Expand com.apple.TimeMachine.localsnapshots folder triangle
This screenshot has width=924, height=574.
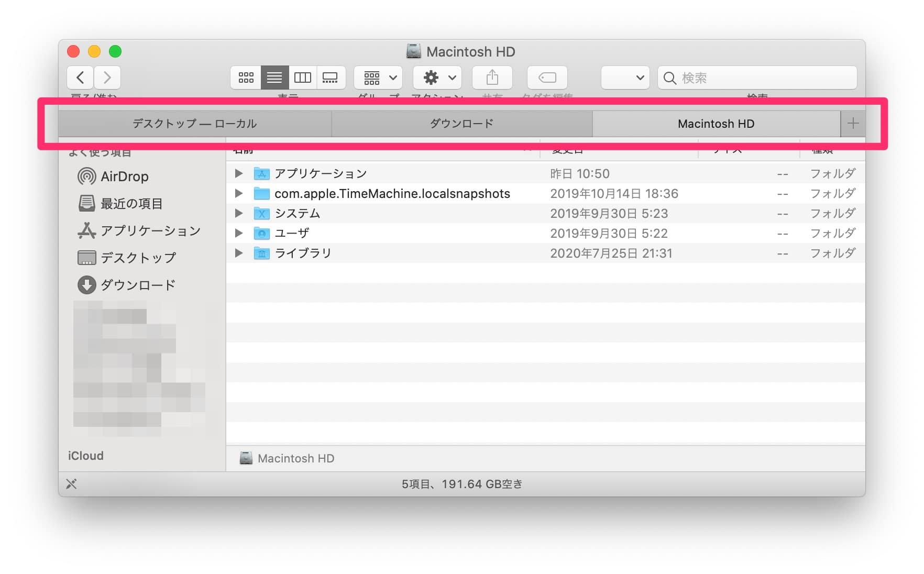(x=239, y=193)
